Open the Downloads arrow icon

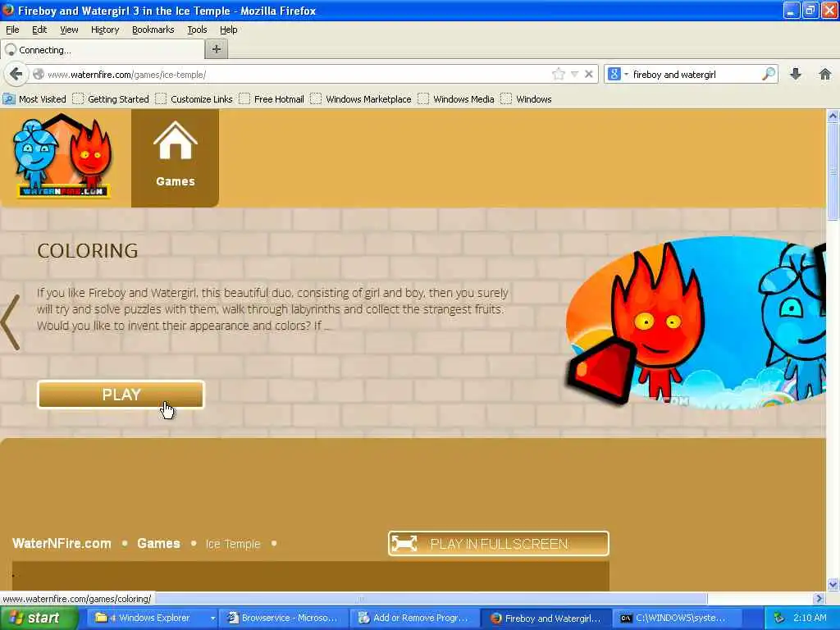pos(796,74)
